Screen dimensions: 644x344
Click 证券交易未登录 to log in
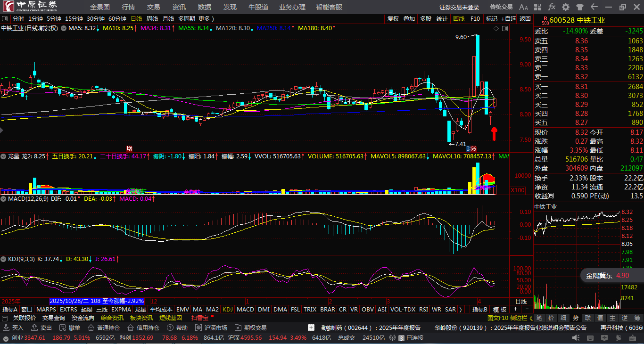coord(459,7)
